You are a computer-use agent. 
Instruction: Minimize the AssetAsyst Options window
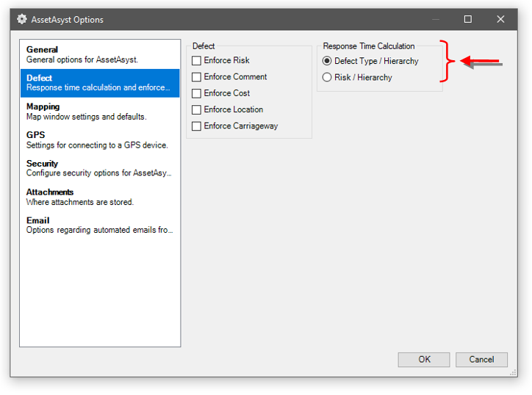coord(435,20)
